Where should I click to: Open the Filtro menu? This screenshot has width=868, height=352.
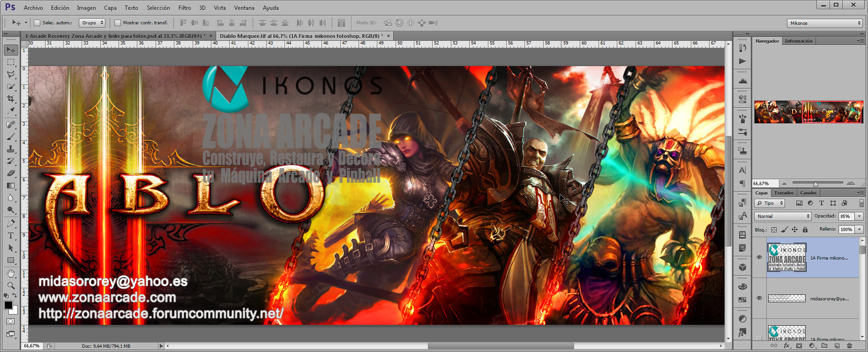click(x=185, y=8)
